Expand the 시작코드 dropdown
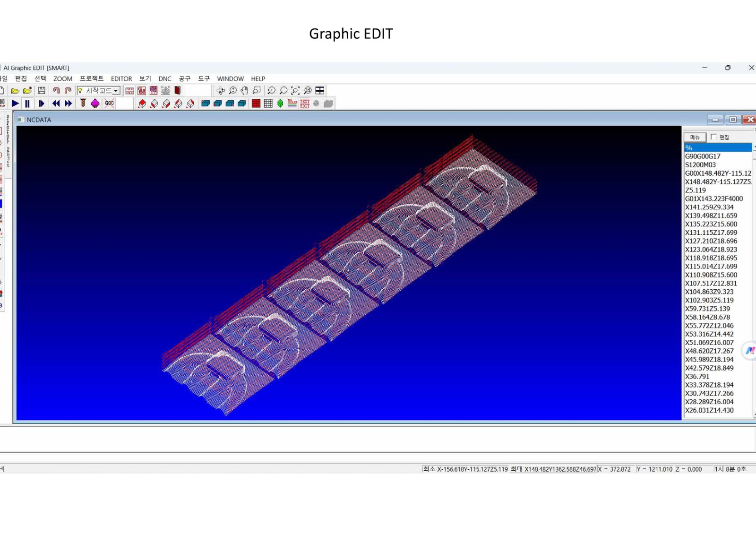This screenshot has width=756, height=535. coord(116,91)
